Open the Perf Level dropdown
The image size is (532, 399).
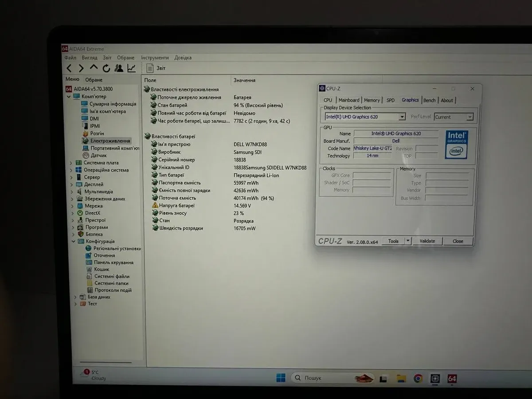(x=469, y=117)
